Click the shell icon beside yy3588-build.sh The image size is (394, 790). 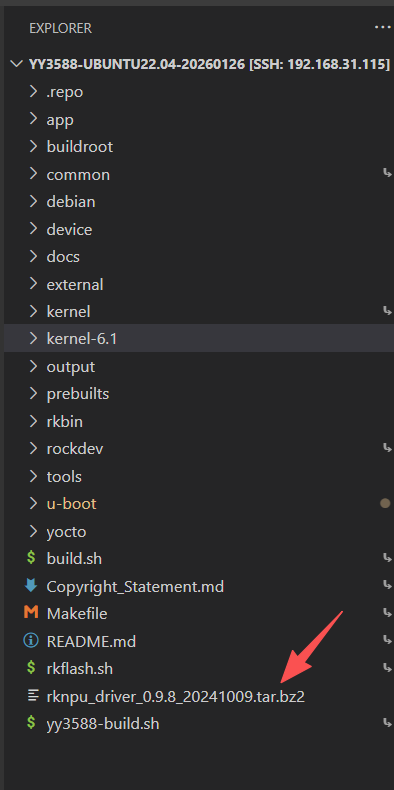pos(31,723)
